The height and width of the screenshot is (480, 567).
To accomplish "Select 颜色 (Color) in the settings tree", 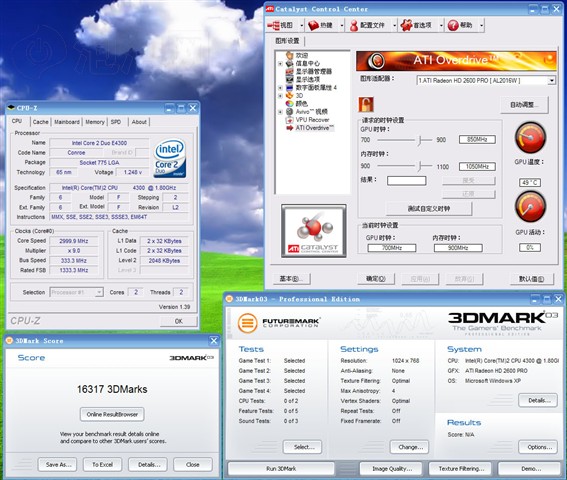I will (302, 103).
